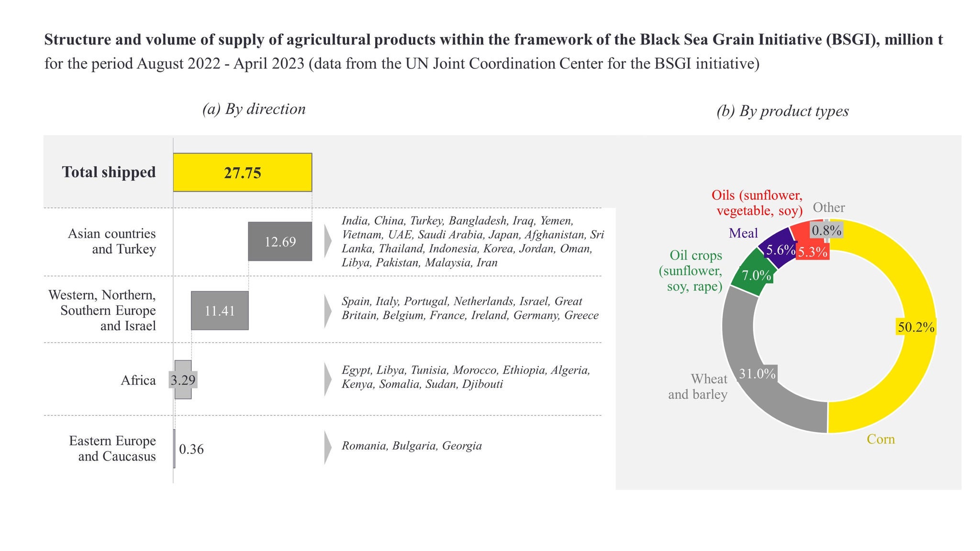The width and height of the screenshot is (980, 551).
Task: Click the 31.0% wheat and barley label
Action: point(757,374)
